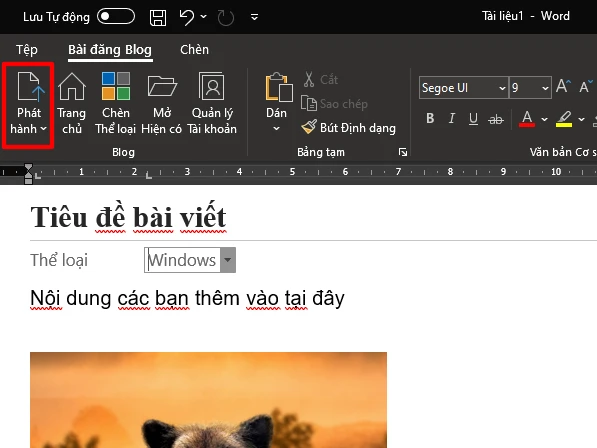597x448 pixels.
Task: Click the Nội dung các bạn thêm text
Action: pos(187,298)
